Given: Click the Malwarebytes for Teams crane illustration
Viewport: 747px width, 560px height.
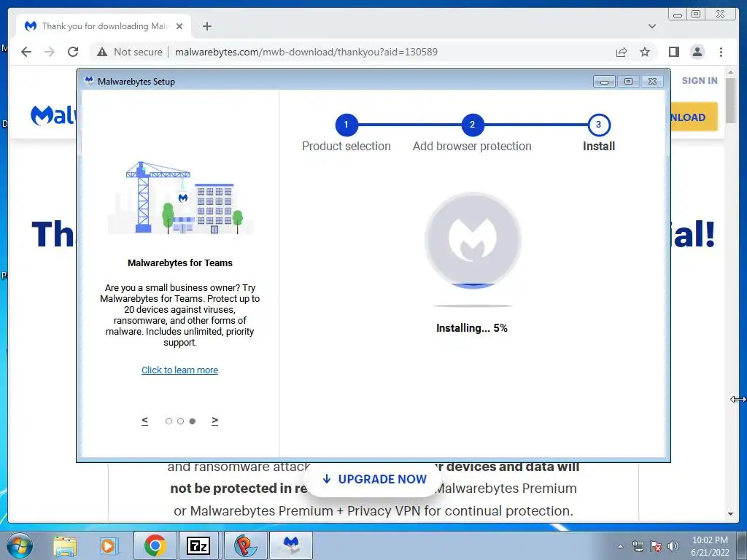Looking at the screenshot, I should [x=180, y=198].
